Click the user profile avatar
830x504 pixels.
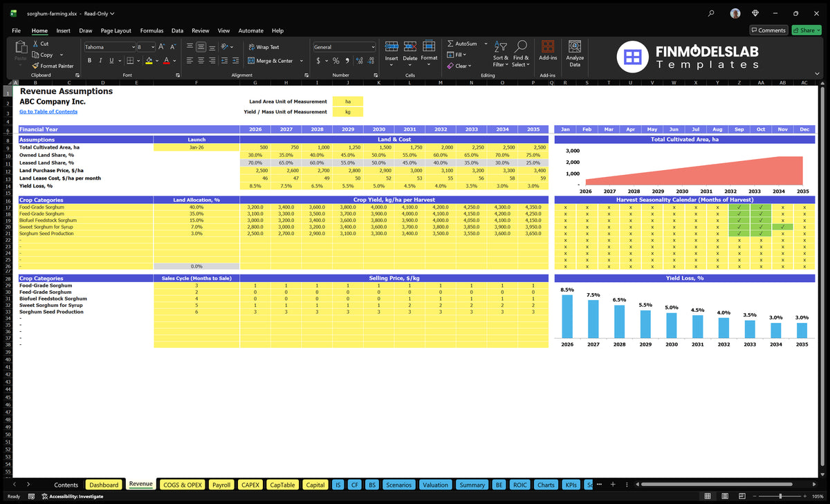coord(735,12)
